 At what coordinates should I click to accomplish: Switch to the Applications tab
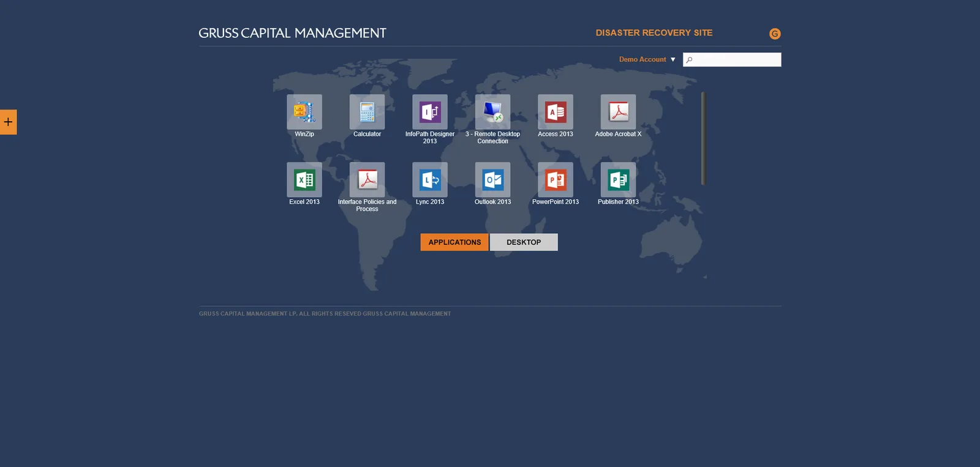(x=454, y=242)
